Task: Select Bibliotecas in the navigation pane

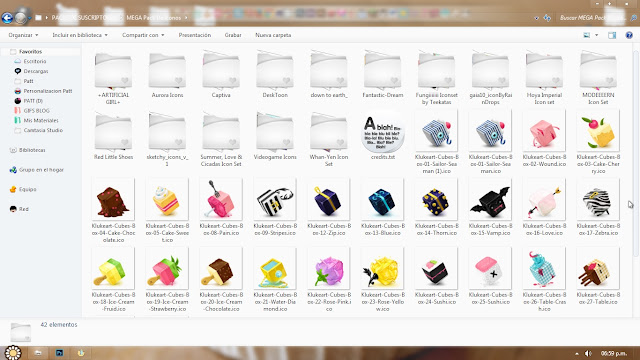Action: click(x=32, y=150)
